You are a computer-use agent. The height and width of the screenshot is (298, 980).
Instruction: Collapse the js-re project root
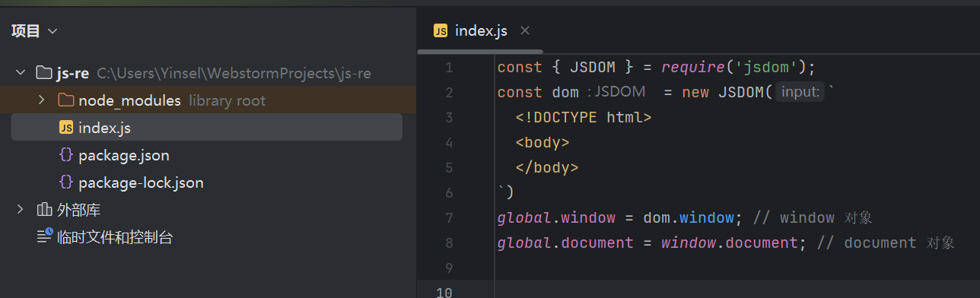coord(21,73)
